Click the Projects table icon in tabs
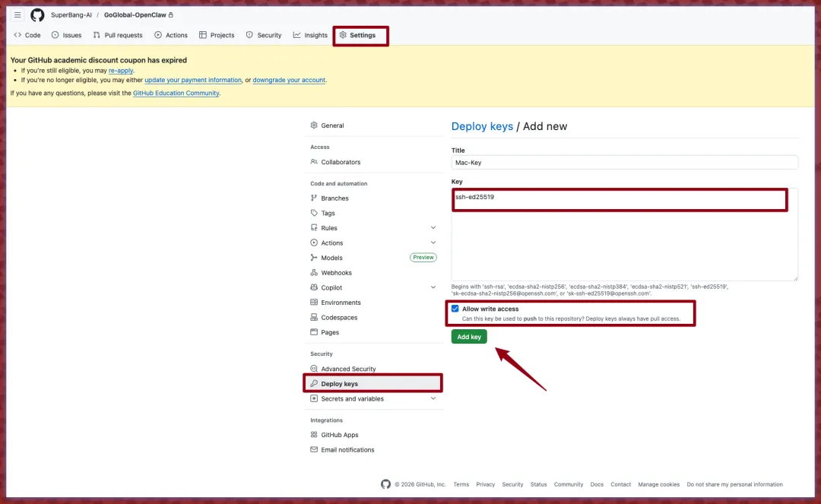821x504 pixels. [x=203, y=35]
